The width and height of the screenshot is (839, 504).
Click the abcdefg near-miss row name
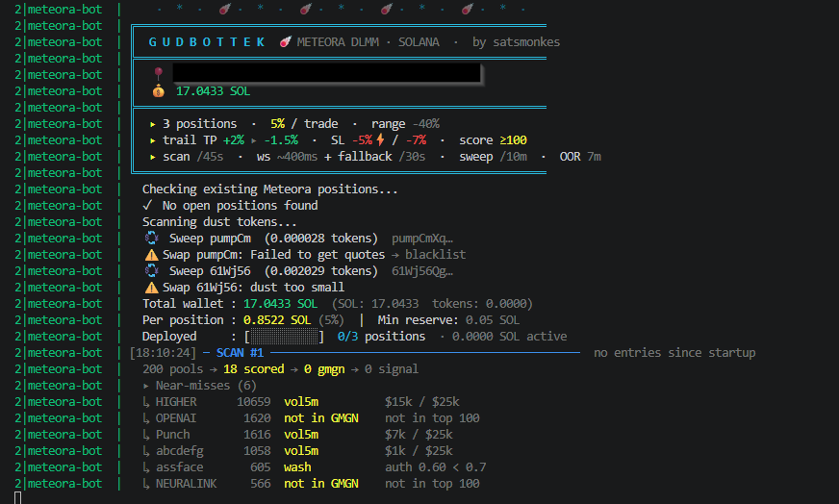point(180,451)
